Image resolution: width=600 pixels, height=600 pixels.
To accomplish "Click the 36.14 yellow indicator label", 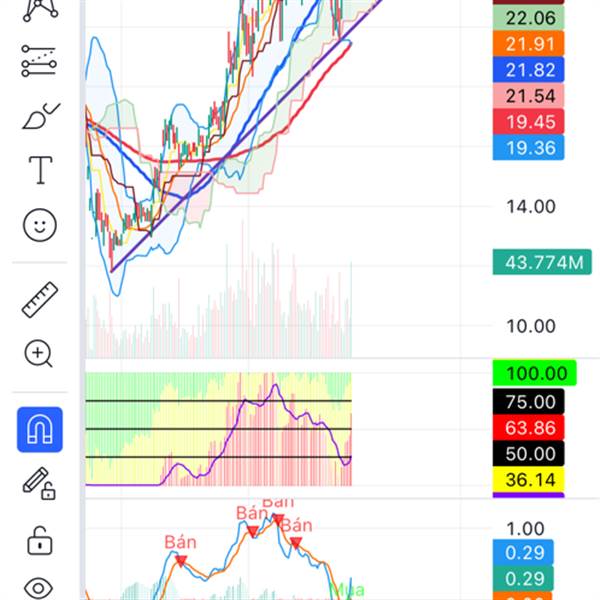I will click(528, 479).
